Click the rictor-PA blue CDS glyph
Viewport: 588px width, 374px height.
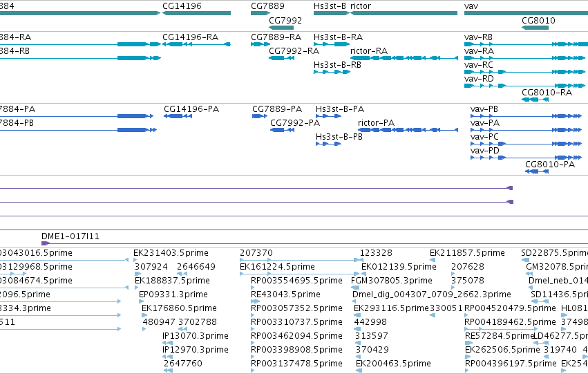408,130
